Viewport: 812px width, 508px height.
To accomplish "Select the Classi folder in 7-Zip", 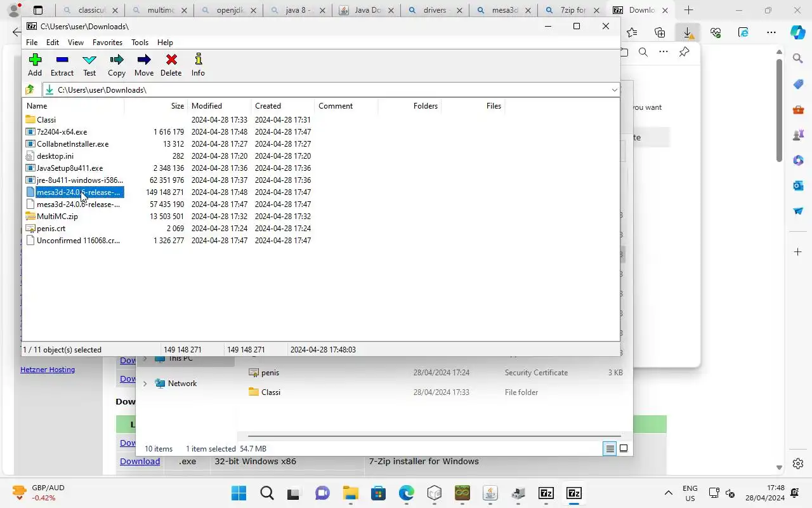I will (x=46, y=120).
